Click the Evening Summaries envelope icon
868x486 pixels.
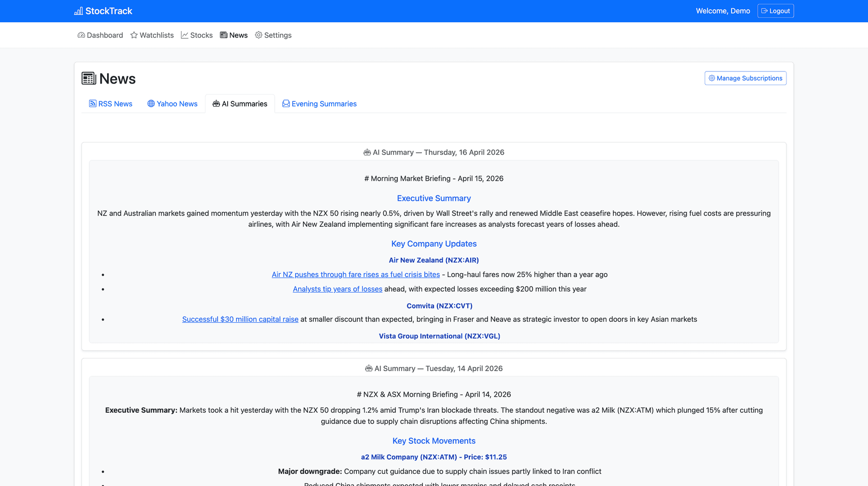[286, 104]
